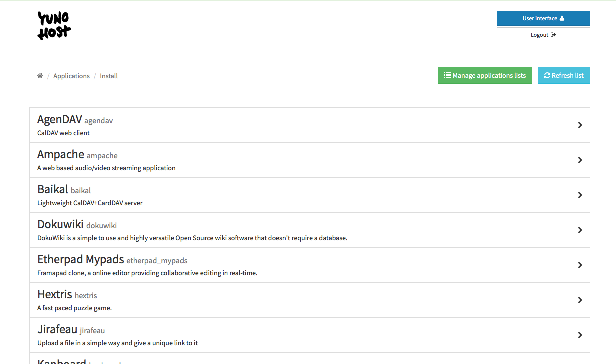This screenshot has height=364, width=616.
Task: Click the YunoHost logo
Action: (54, 26)
